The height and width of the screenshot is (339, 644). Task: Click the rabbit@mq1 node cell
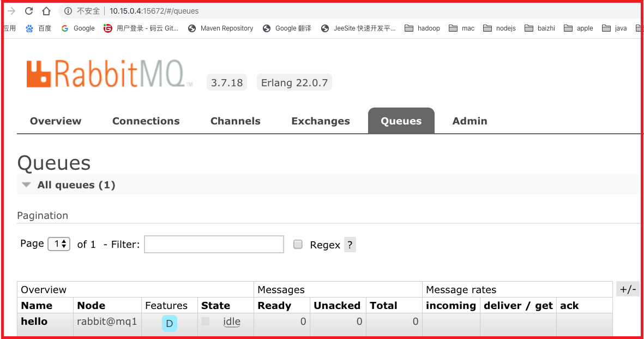tap(107, 322)
